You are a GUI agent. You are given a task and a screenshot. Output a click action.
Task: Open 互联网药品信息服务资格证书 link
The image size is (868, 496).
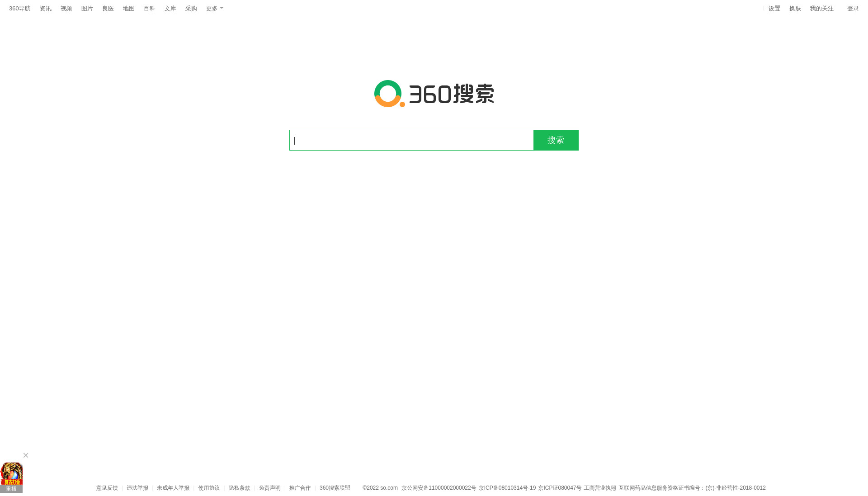(692, 488)
